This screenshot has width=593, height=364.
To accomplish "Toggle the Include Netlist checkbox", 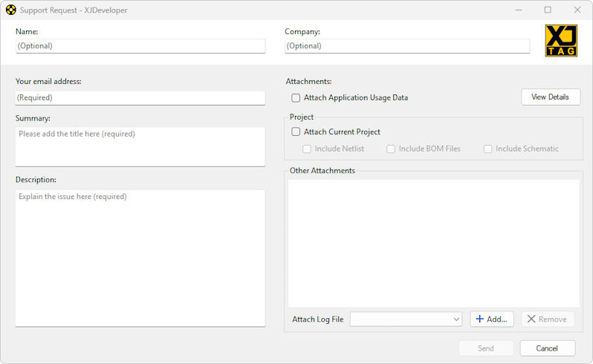I will (x=307, y=149).
